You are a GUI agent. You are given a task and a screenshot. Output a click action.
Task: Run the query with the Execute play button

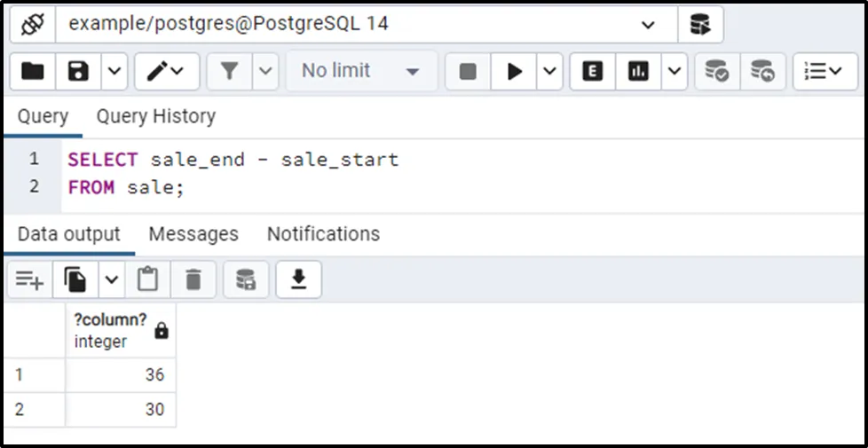[514, 72]
